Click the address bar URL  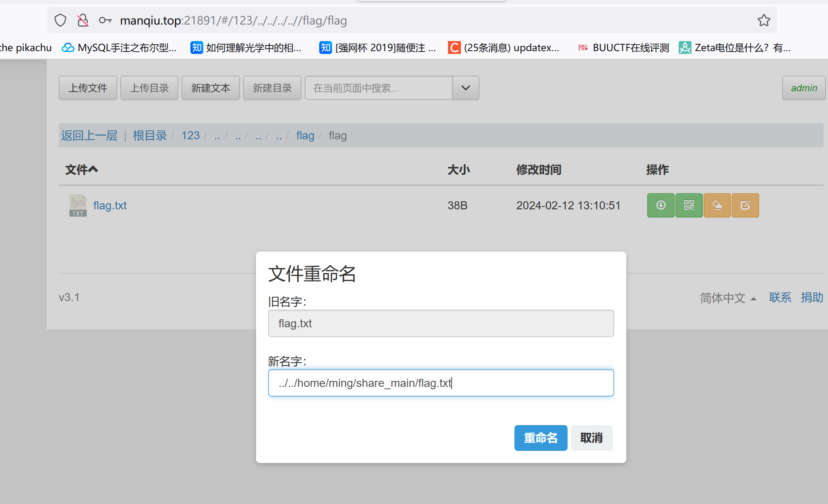pos(233,20)
